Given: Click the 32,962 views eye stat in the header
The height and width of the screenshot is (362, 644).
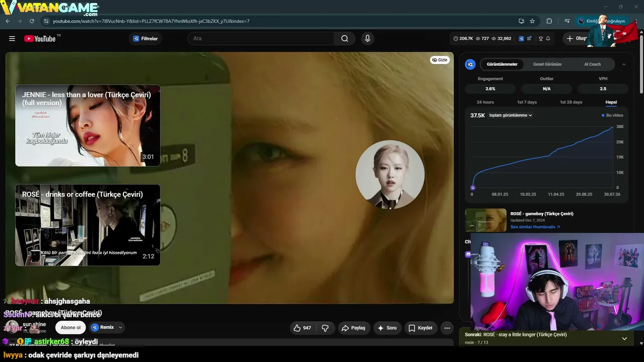Looking at the screenshot, I should [x=501, y=39].
